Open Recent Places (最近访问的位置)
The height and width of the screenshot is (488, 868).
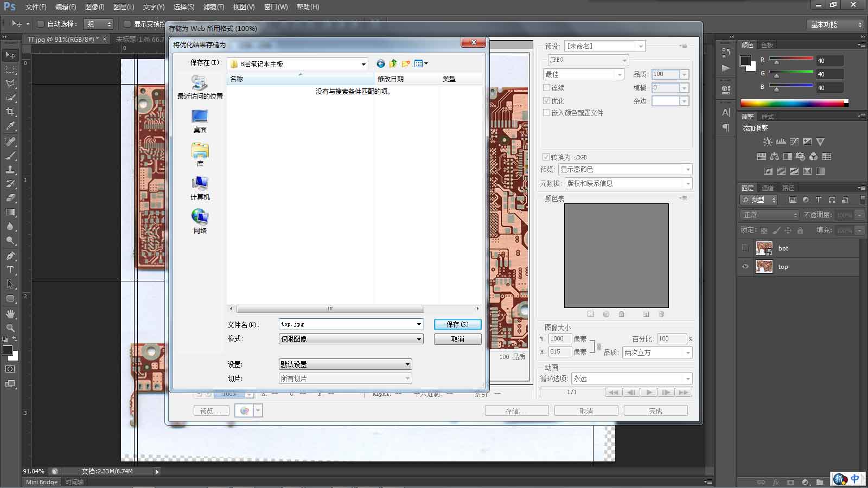point(200,87)
